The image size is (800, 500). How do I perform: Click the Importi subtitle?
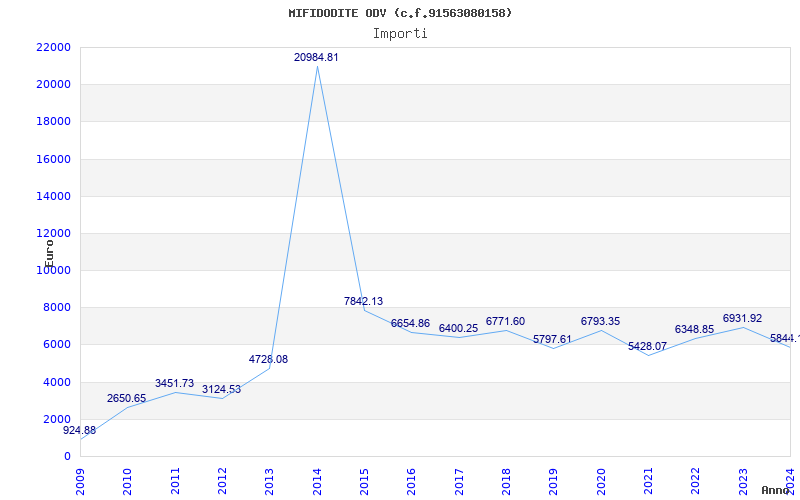pyautogui.click(x=400, y=34)
